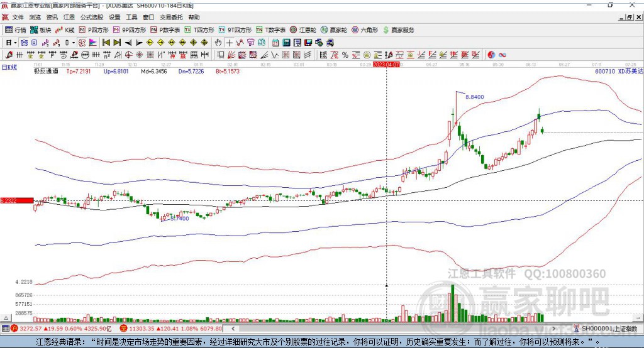644x348 pixels.
Task: Open the T数字表 tool
Action: pos(270,30)
